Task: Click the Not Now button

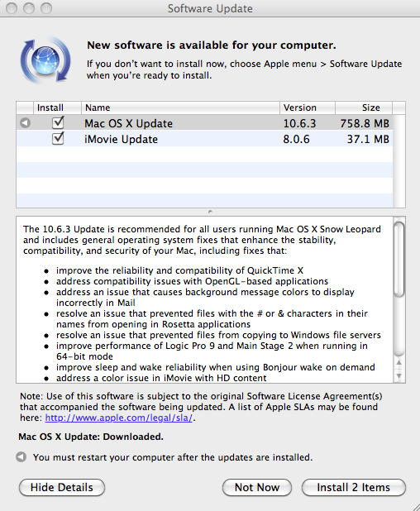Action: (x=257, y=487)
